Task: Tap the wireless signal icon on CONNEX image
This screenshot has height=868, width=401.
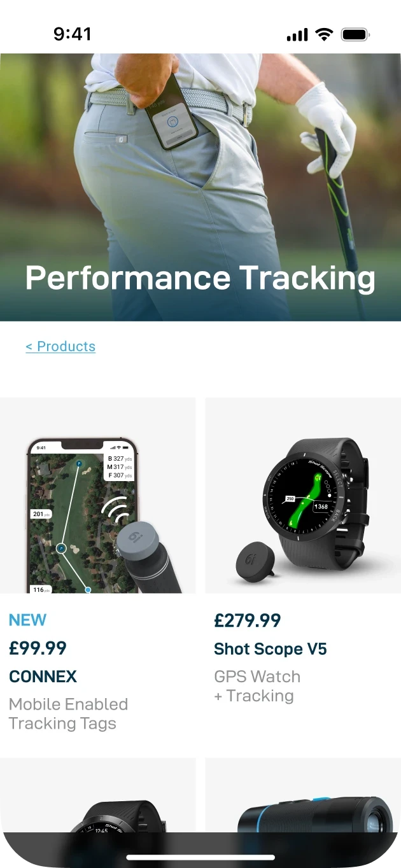Action: point(115,508)
